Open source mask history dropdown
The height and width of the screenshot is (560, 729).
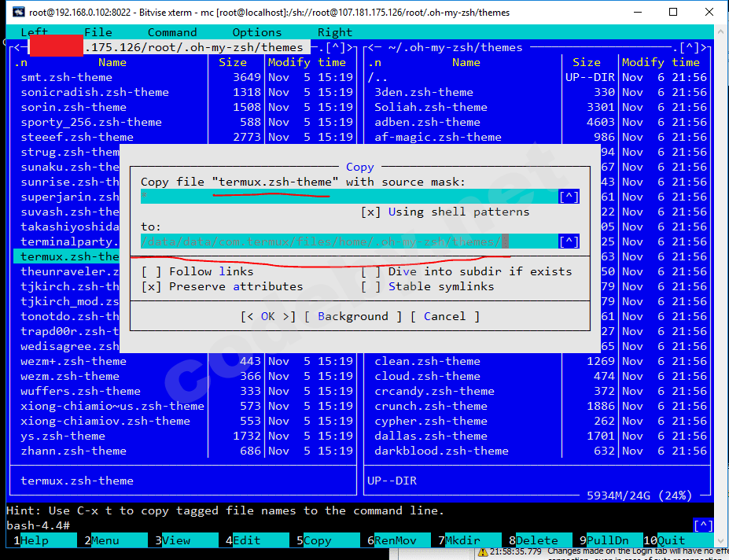coord(569,197)
